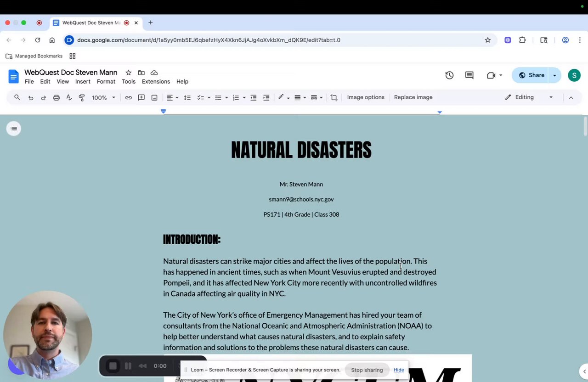
Task: Undo the last action
Action: [x=30, y=97]
